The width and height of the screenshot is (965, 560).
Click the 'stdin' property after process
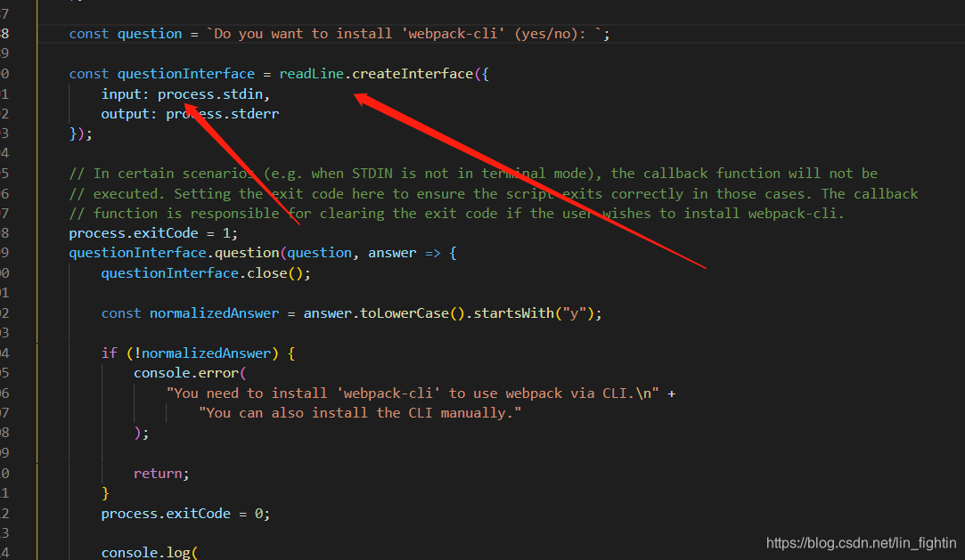[x=242, y=94]
